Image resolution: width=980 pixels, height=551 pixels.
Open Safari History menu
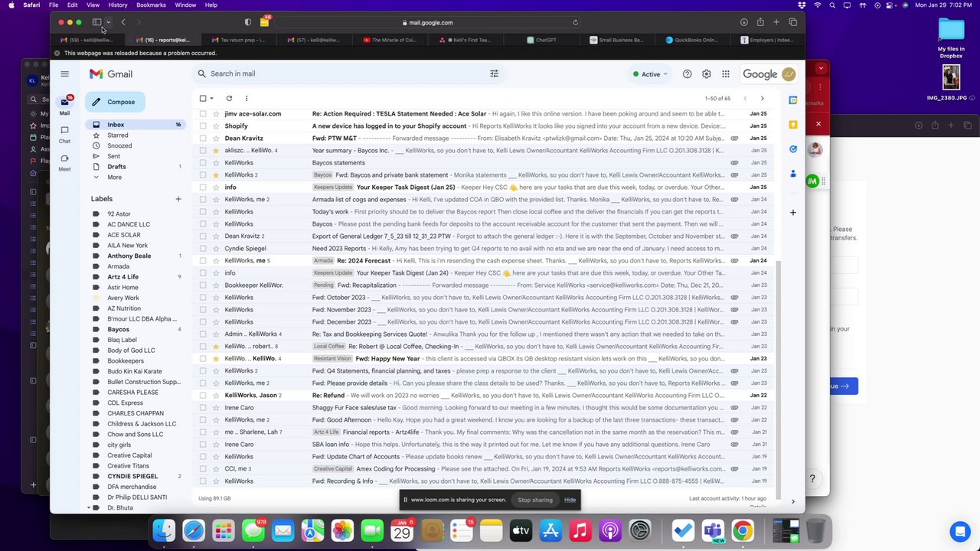coord(118,5)
